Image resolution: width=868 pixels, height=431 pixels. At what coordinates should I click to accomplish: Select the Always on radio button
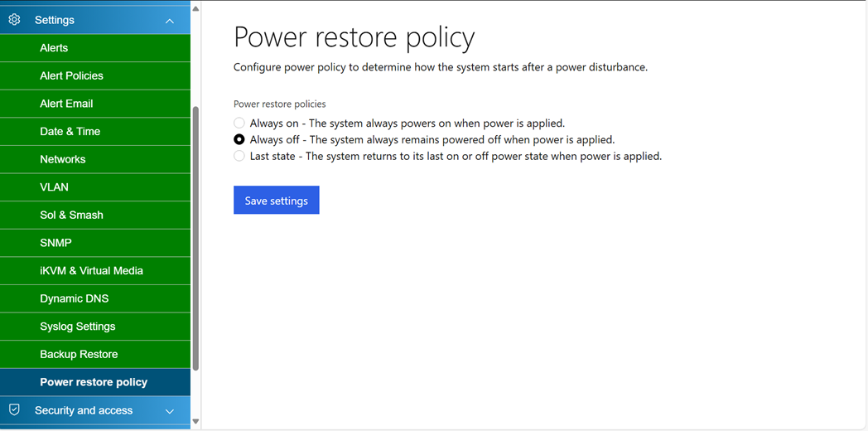click(x=239, y=123)
